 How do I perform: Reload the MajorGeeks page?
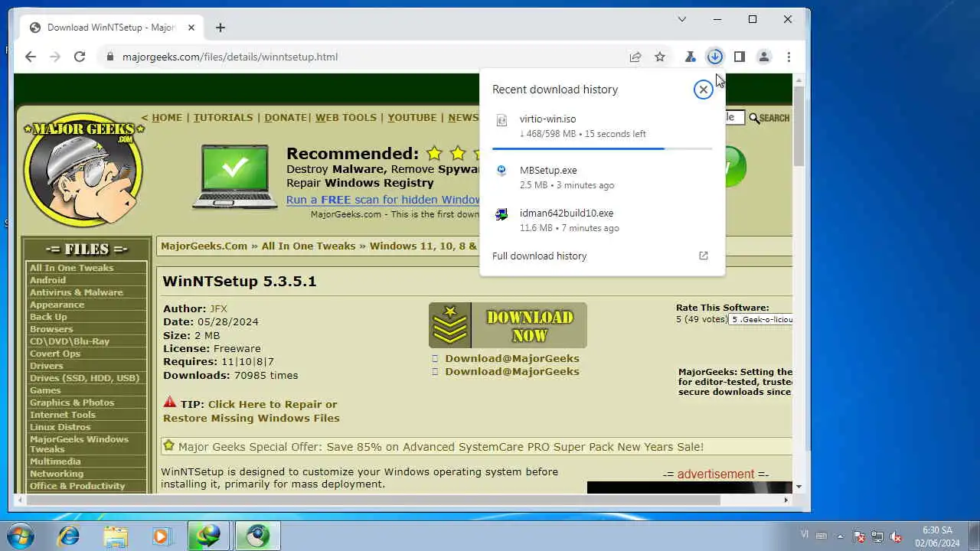(80, 57)
